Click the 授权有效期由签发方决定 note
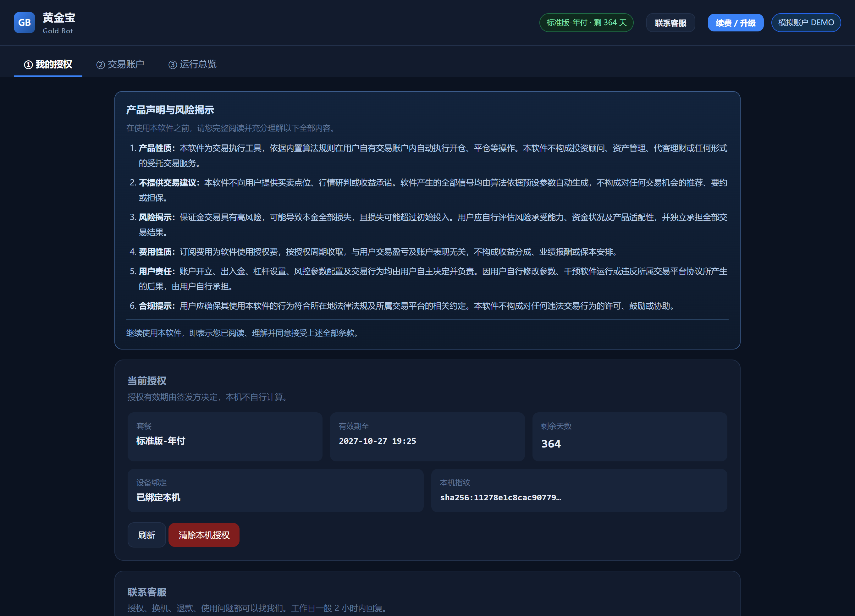855x616 pixels. tap(208, 397)
